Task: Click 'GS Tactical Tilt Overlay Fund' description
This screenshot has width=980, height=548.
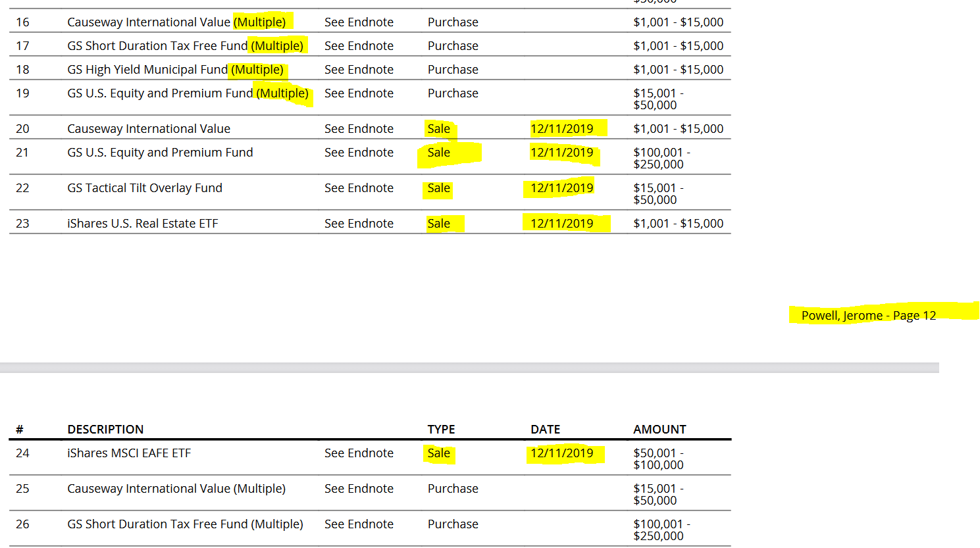Action: coord(145,188)
